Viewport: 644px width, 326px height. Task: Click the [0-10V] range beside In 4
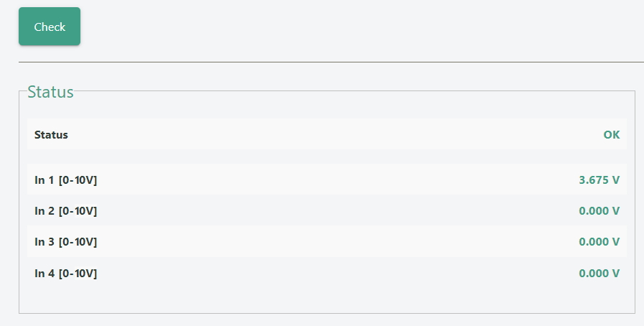78,274
